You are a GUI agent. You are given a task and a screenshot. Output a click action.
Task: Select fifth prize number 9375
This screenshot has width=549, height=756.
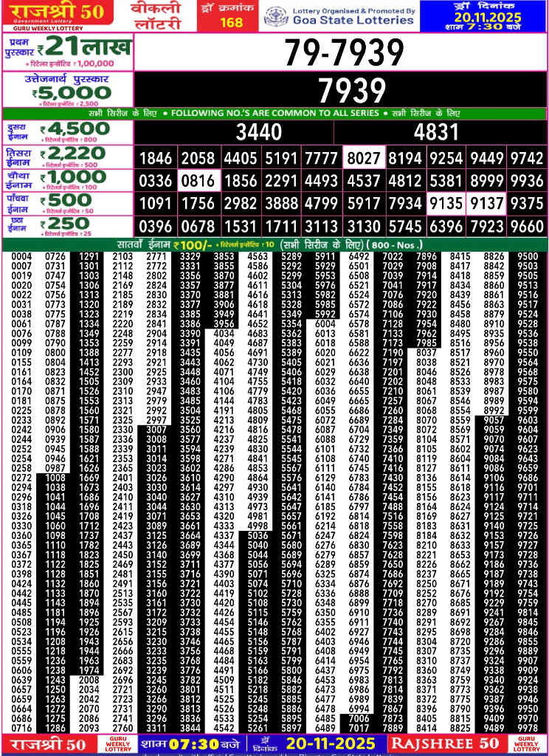pos(527,204)
